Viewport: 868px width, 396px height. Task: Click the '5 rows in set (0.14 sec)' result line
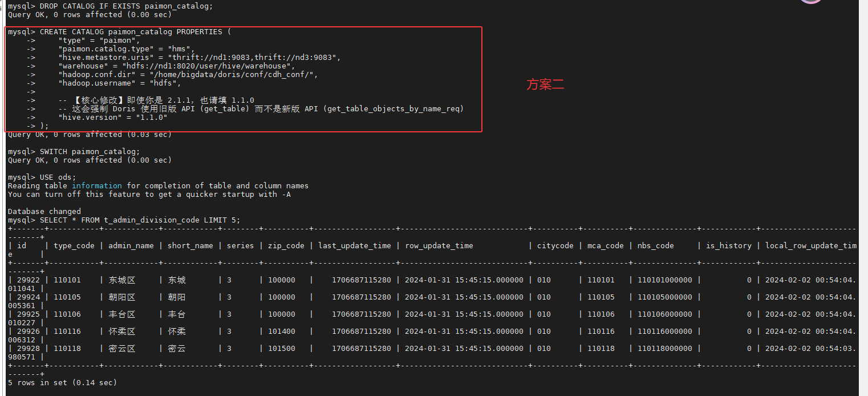[x=62, y=383]
